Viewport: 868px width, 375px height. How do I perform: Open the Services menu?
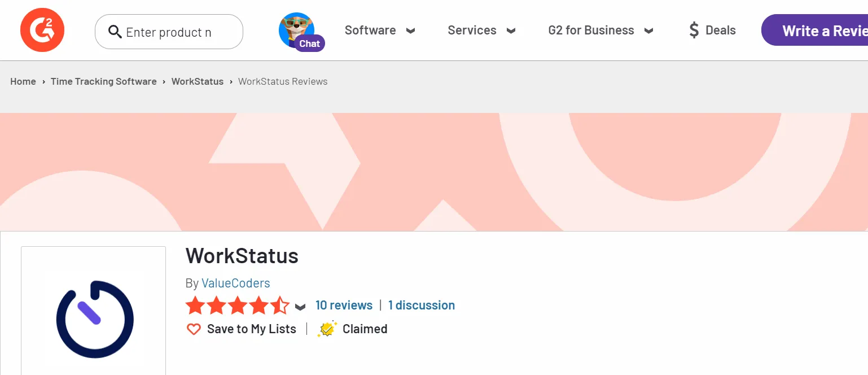coord(472,30)
